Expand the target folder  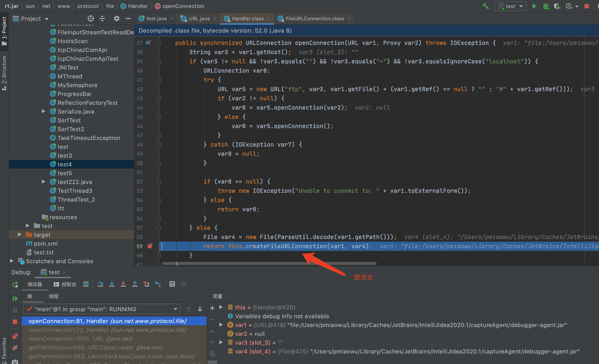coord(20,234)
